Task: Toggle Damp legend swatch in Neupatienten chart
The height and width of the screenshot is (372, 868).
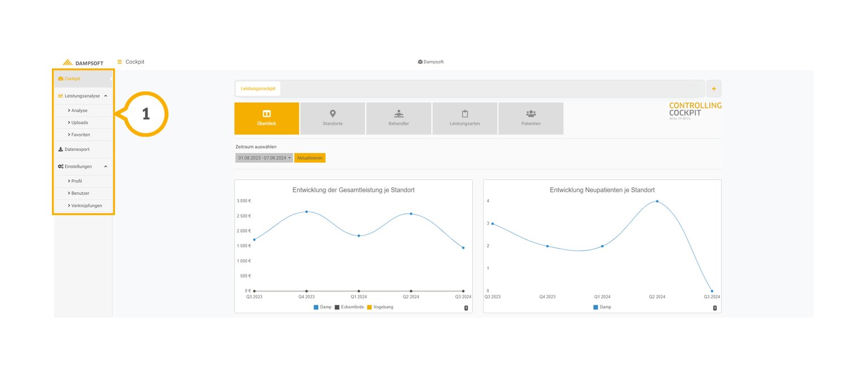Action: 596,307
